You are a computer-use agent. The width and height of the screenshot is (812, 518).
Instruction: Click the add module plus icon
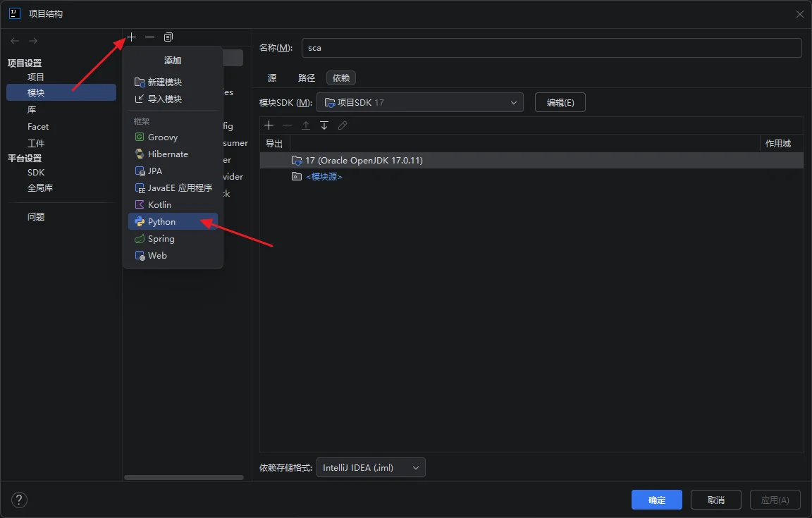click(x=132, y=37)
